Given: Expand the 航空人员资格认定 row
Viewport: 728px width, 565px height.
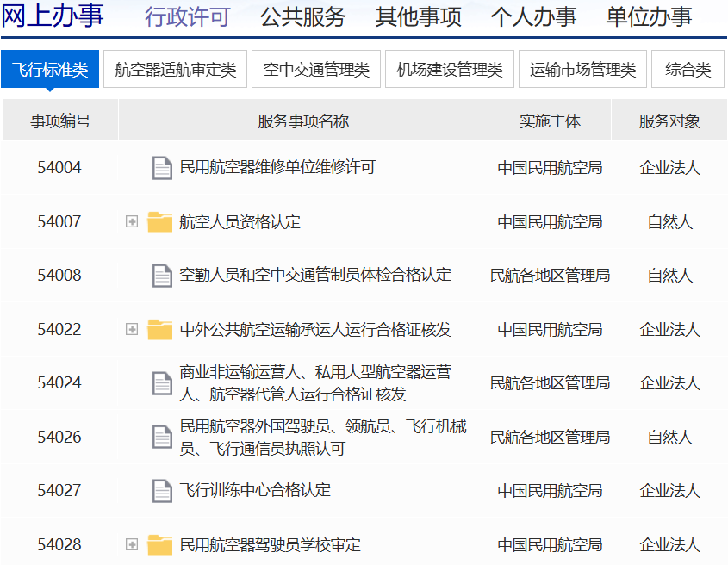Looking at the screenshot, I should (x=132, y=221).
